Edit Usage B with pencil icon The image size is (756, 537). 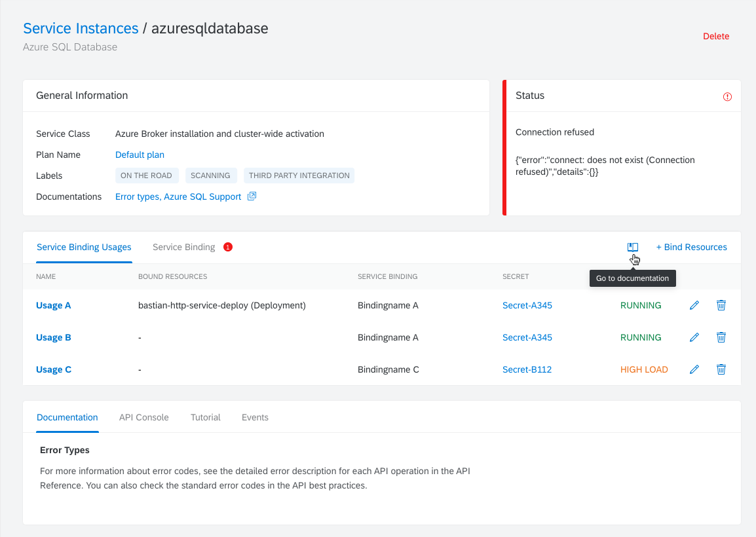(694, 337)
